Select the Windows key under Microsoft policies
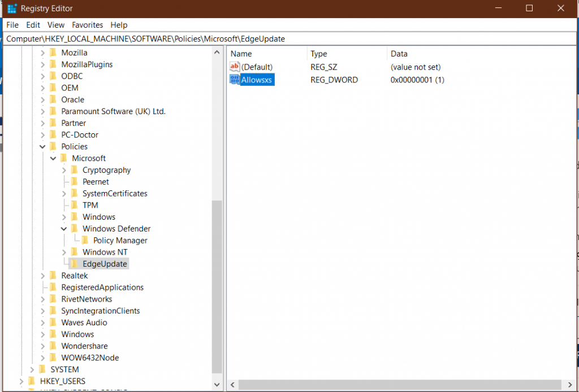 (x=98, y=217)
